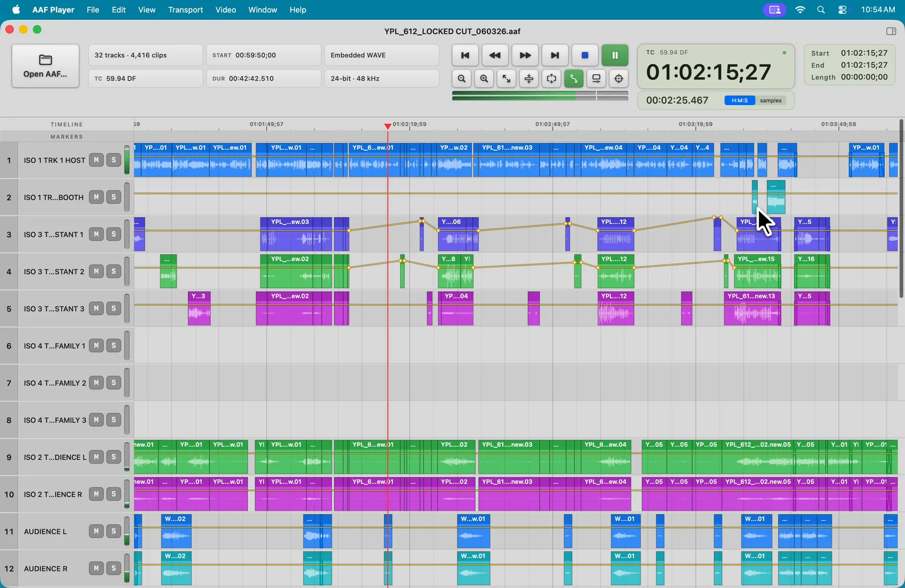Viewport: 905px width, 588px height.
Task: Open the Wi-Fi status menu
Action: (x=800, y=10)
